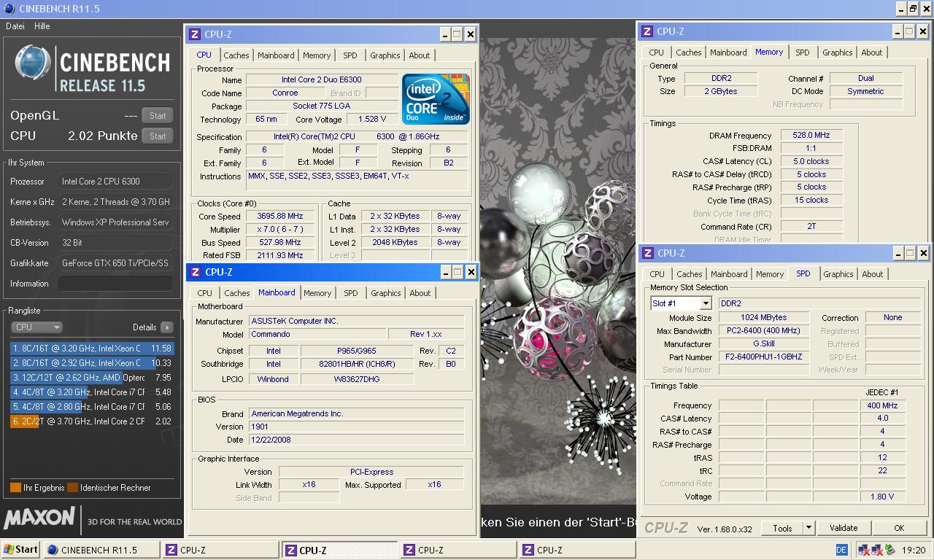The image size is (934, 560).
Task: Open SPD tab in CPU-Z Memory window
Action: [x=802, y=52]
